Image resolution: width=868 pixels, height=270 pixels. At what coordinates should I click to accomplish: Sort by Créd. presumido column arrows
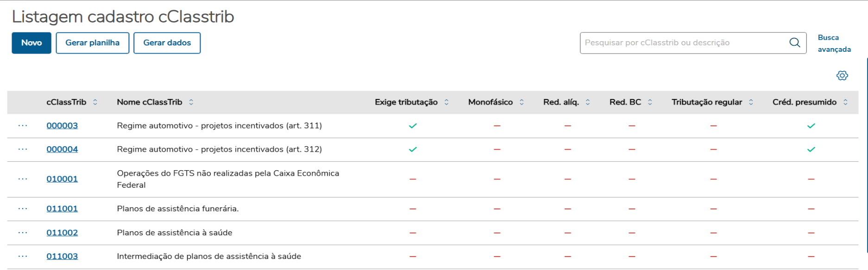845,102
